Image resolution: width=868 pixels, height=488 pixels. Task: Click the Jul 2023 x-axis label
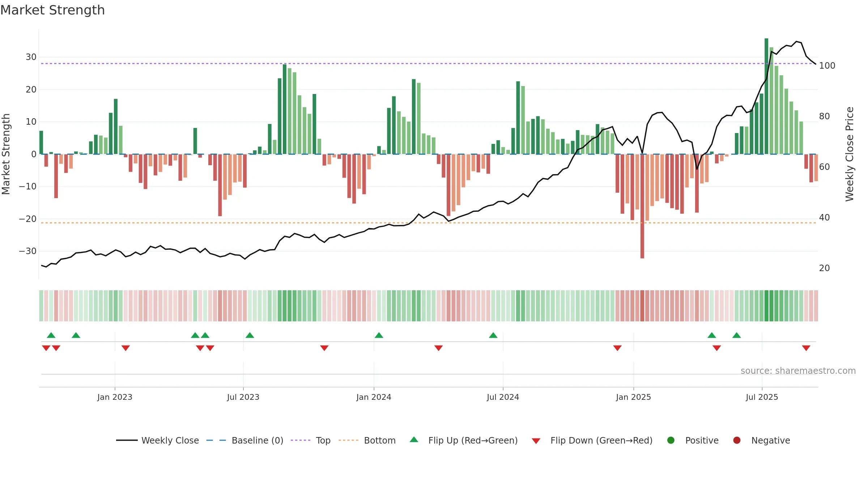[243, 397]
